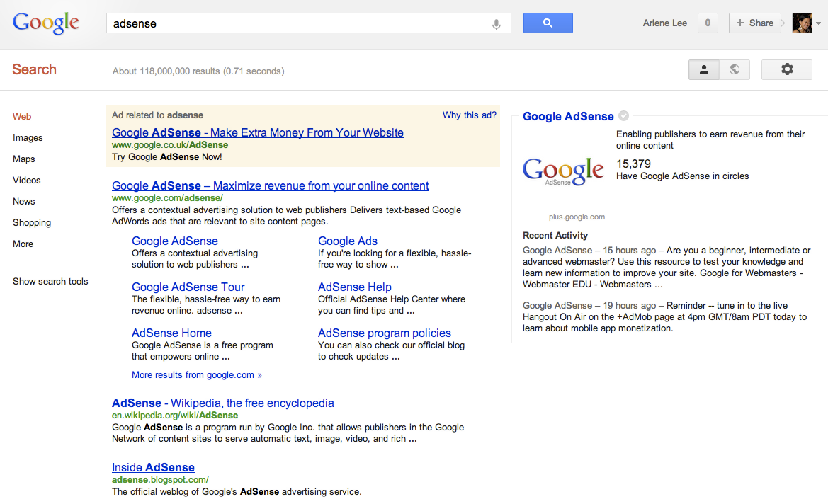Viewport: 828px width, 504px height.
Task: Click the Recent Activity heading
Action: (x=555, y=236)
